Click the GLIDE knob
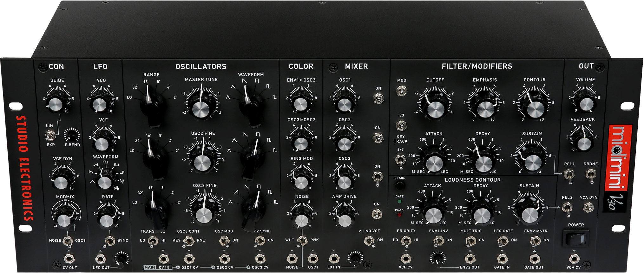The height and width of the screenshot is (273, 644). pos(56,102)
